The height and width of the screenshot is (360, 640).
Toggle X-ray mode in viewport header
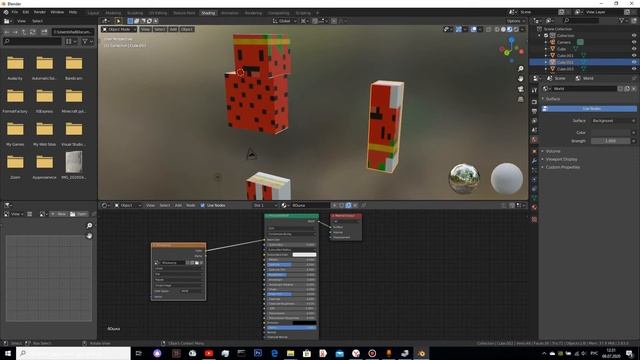point(489,29)
